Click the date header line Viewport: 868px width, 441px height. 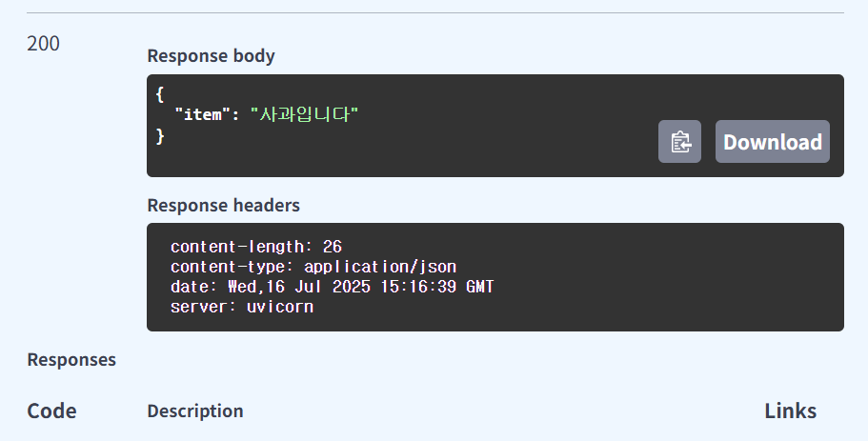(x=333, y=287)
